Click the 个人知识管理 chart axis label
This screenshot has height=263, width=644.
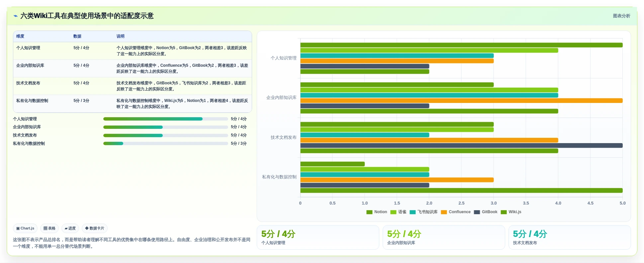click(x=284, y=58)
